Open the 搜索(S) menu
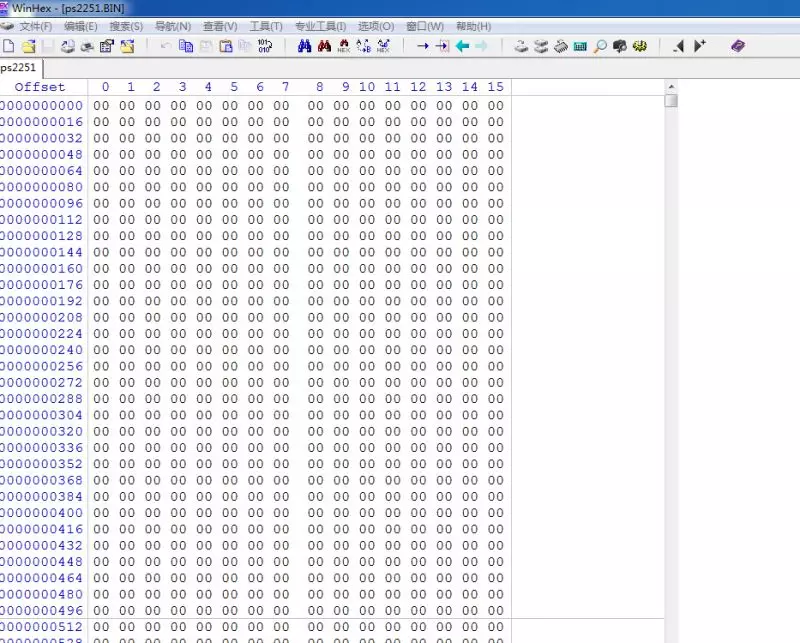This screenshot has height=643, width=800. pyautogui.click(x=126, y=26)
